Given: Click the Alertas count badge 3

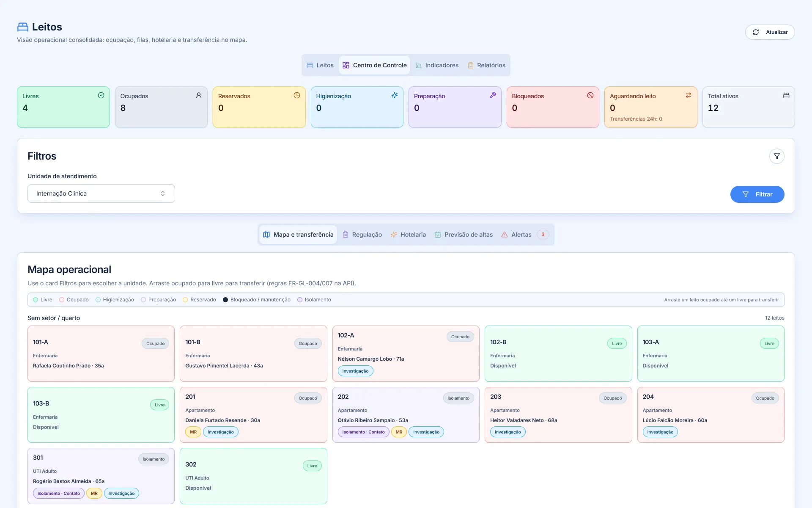Looking at the screenshot, I should point(543,235).
